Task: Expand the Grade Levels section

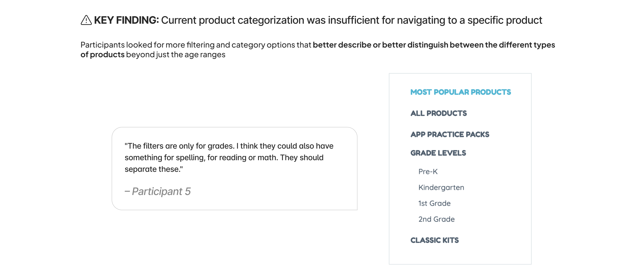Action: tap(438, 153)
